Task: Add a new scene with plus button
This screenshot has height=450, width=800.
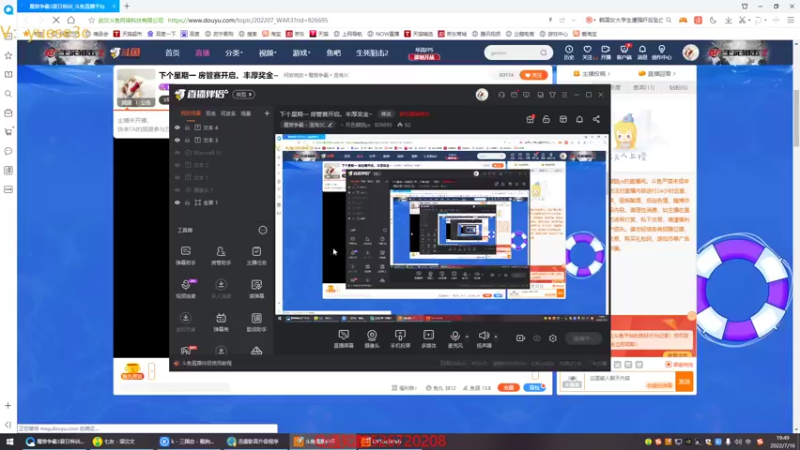Action: 267,113
